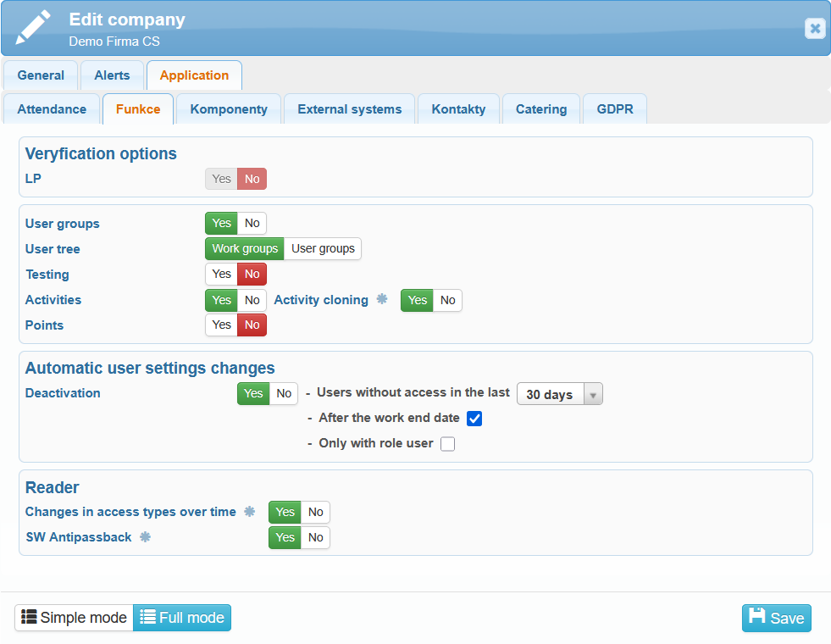Switch to Simple mode

[74, 618]
